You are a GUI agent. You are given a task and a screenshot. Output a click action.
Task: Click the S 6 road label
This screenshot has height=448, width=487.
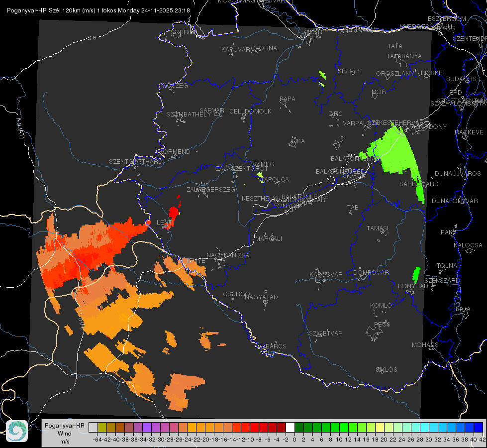[x=92, y=38]
